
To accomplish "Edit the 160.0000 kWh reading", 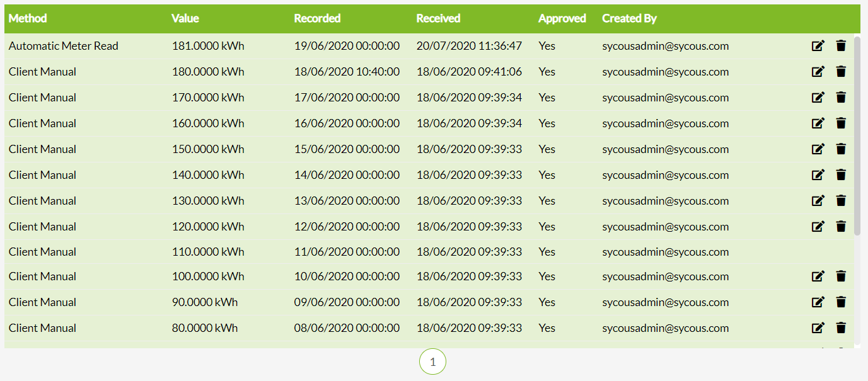I will 818,123.
